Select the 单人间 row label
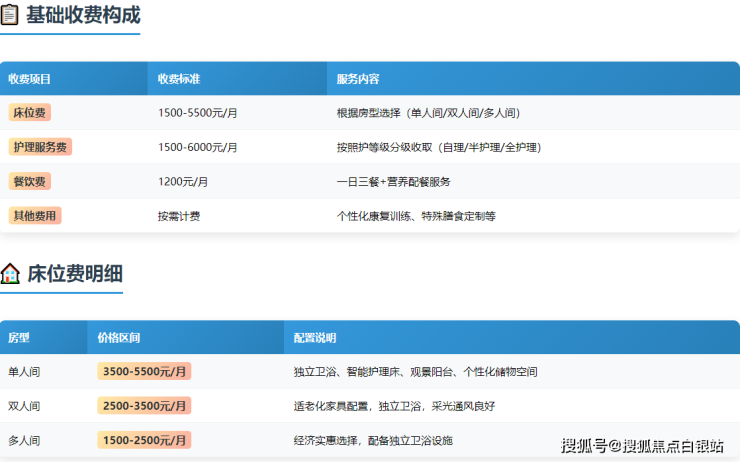Screen dimensions: 740x462 [24, 372]
